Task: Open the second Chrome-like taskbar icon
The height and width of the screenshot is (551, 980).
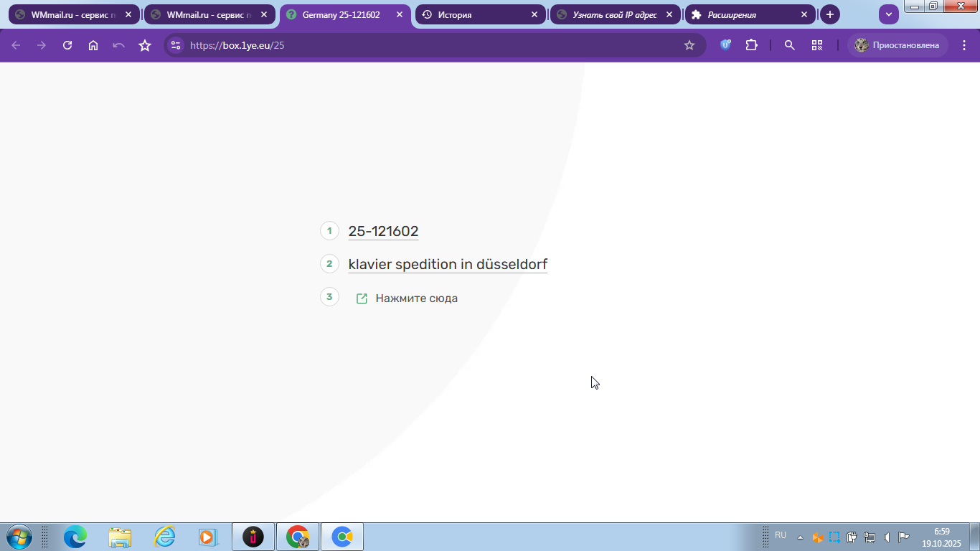Action: point(342,537)
